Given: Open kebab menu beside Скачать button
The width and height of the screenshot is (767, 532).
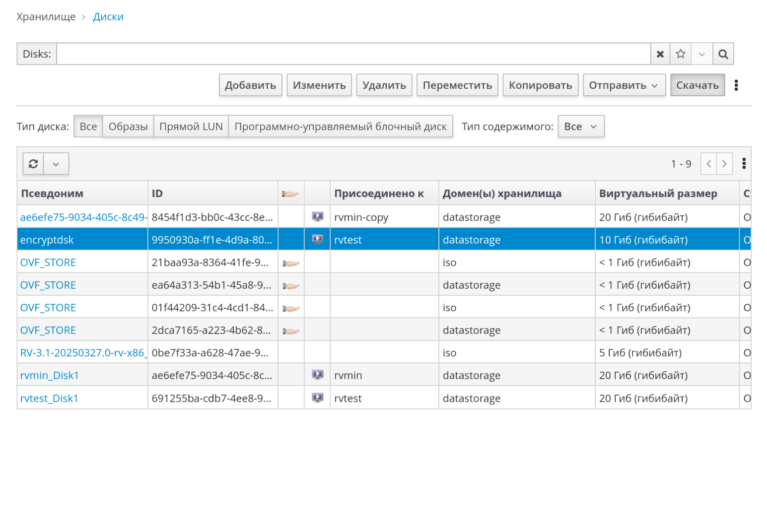Looking at the screenshot, I should pyautogui.click(x=736, y=85).
